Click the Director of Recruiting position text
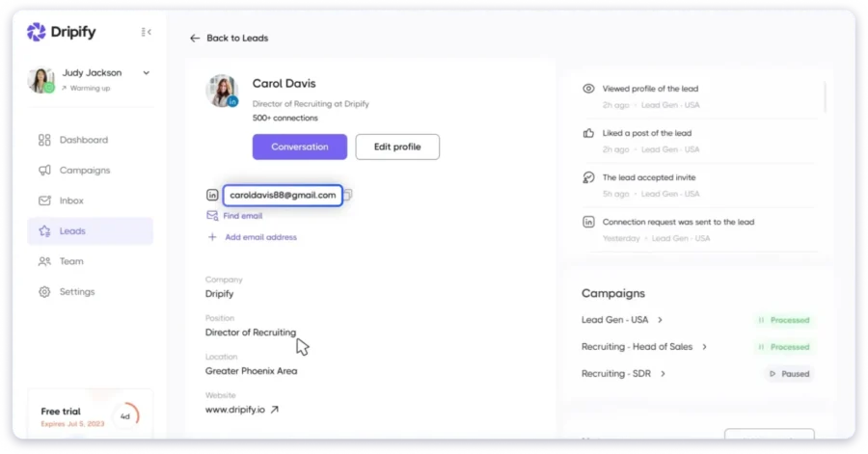Image resolution: width=868 pixels, height=454 pixels. [251, 333]
